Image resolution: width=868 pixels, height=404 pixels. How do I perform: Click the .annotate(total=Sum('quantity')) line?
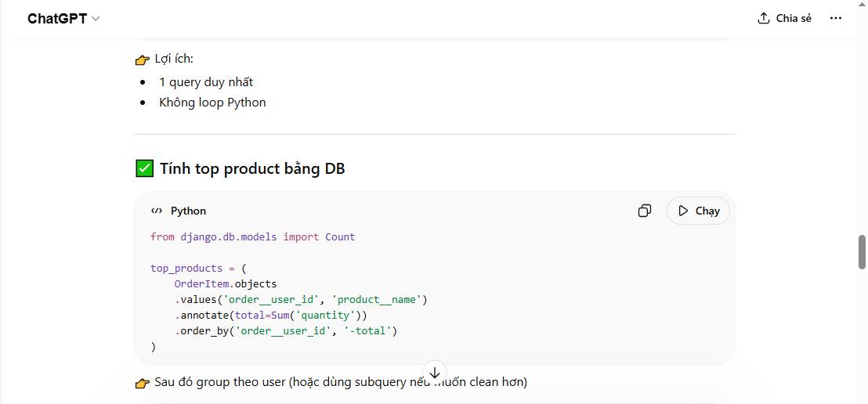coord(270,315)
